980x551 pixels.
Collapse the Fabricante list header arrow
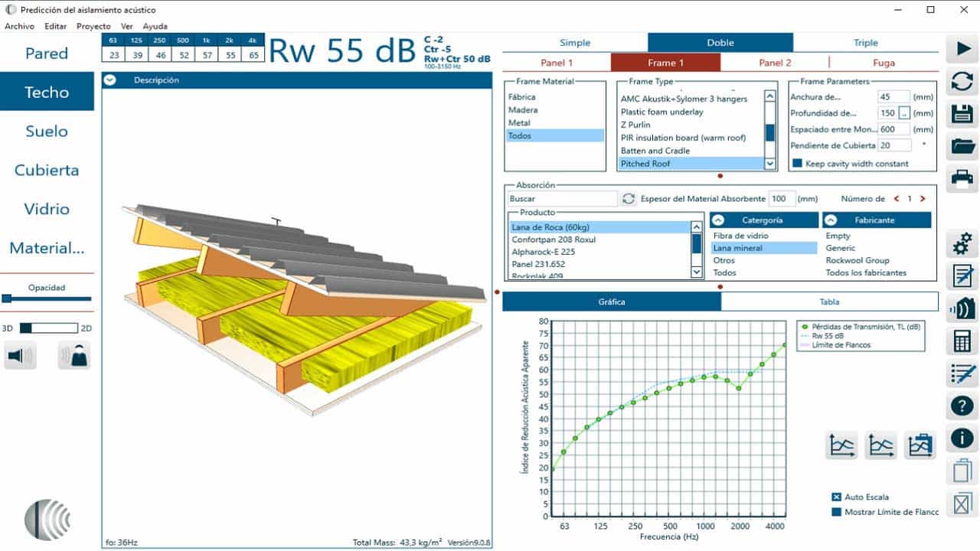(831, 220)
